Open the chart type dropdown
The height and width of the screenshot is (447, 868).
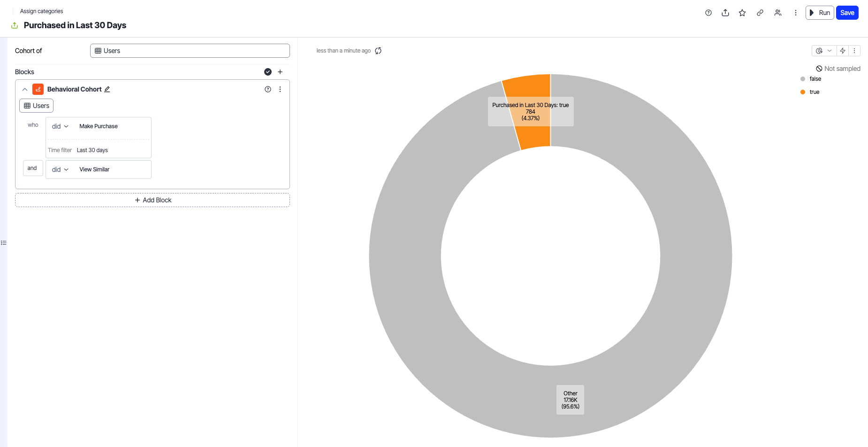pyautogui.click(x=823, y=51)
